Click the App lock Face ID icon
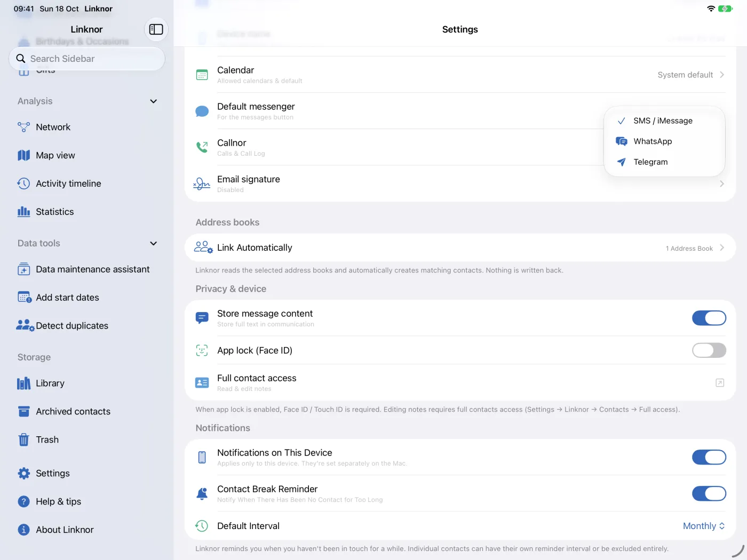This screenshot has width=747, height=560. [202, 350]
